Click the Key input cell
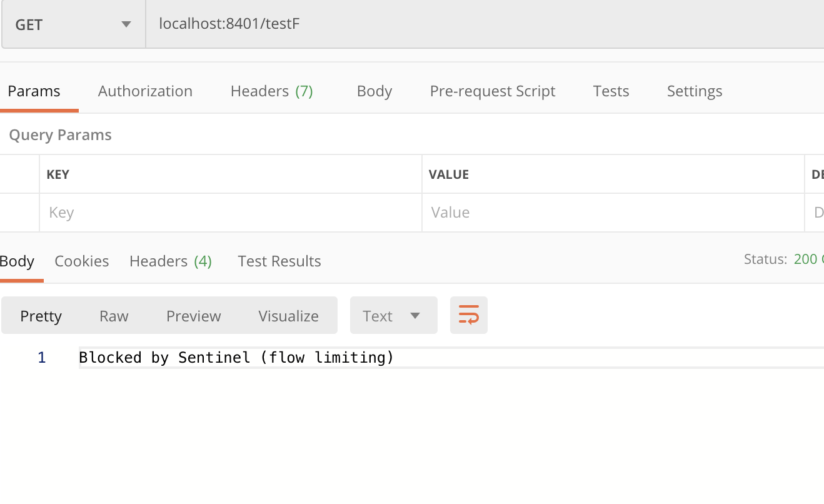This screenshot has height=504, width=824. 231,213
